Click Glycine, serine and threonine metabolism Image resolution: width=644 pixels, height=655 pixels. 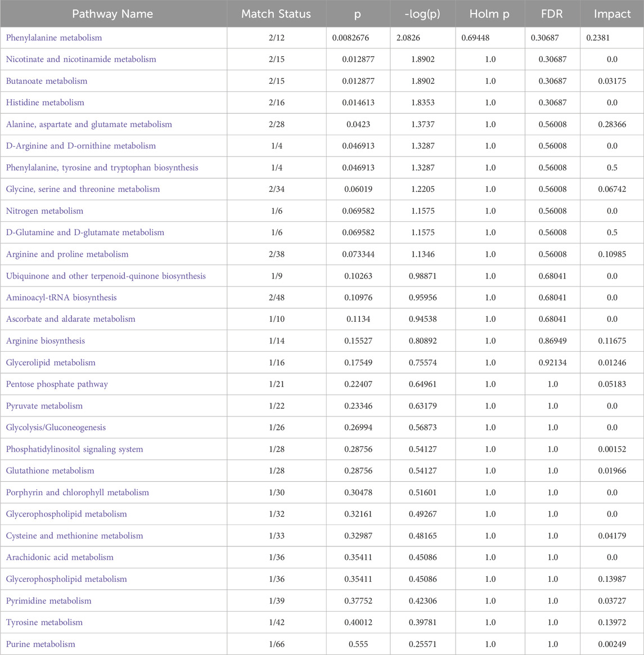pyautogui.click(x=83, y=189)
